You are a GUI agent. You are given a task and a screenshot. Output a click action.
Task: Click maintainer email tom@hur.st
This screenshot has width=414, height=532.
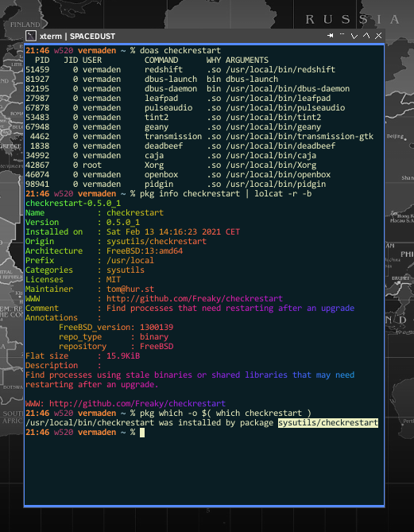pyautogui.click(x=130, y=289)
